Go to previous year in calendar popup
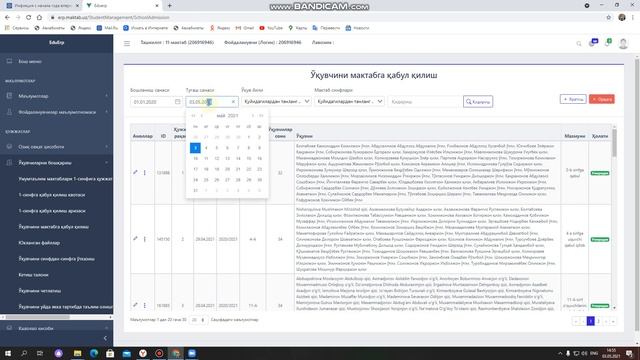 pyautogui.click(x=193, y=116)
